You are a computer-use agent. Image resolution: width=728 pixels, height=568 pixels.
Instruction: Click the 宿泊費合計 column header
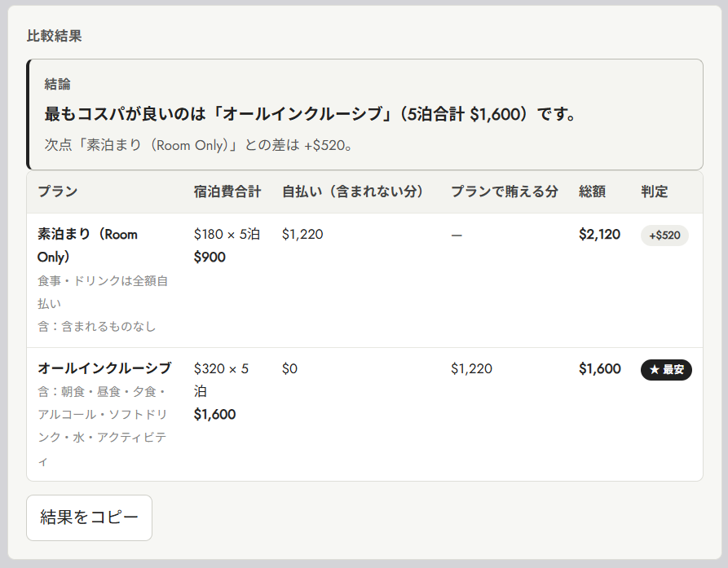point(227,192)
